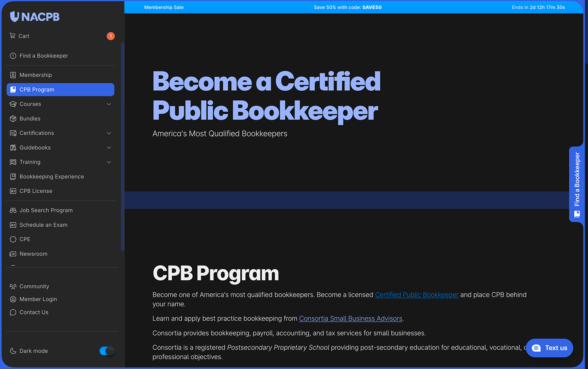Click the Courses graduation cap icon
This screenshot has width=588, height=369.
pos(13,104)
